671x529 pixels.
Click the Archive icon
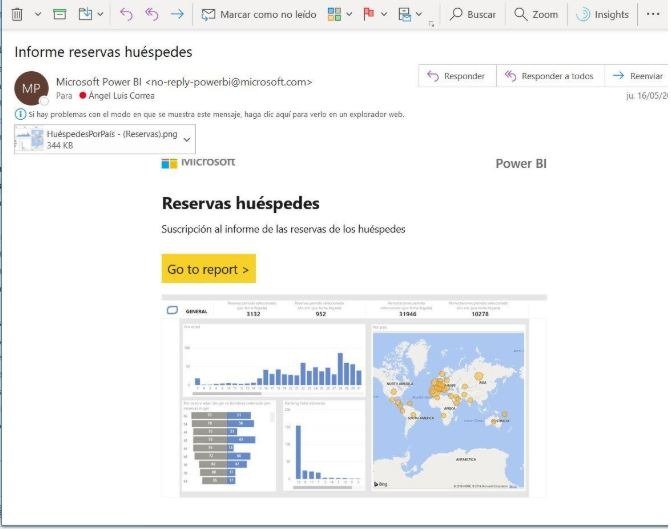coord(59,15)
